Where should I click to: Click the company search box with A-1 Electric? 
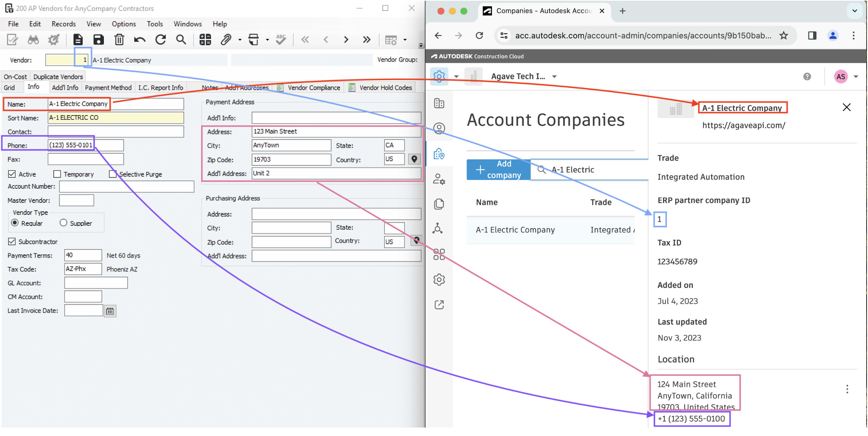(590, 170)
